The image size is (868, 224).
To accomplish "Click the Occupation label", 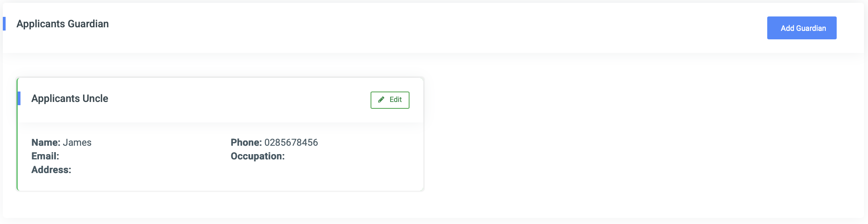I will (x=258, y=156).
